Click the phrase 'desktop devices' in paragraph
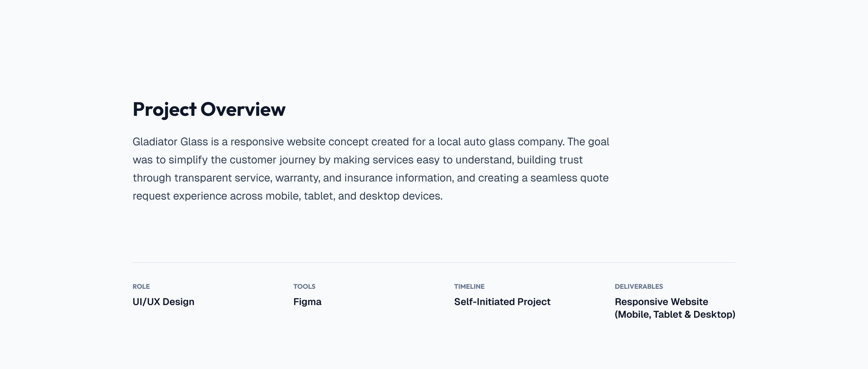 click(401, 196)
